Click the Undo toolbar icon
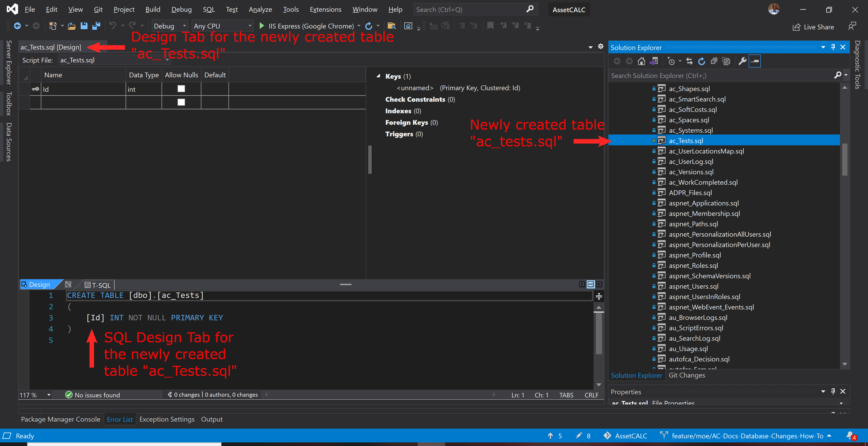Image resolution: width=868 pixels, height=446 pixels. pyautogui.click(x=113, y=26)
